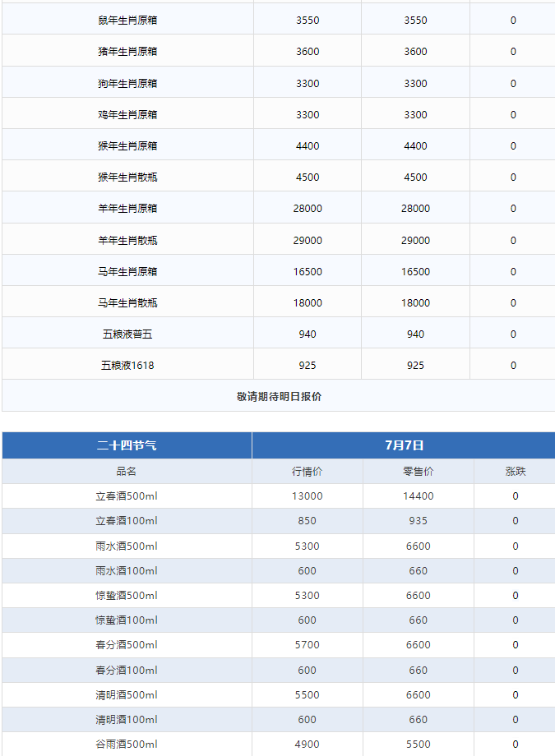
Task: Click the 雨水酒100ml row label
Action: (x=127, y=571)
